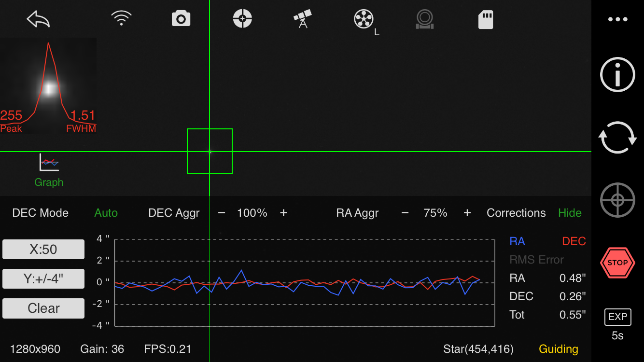Click the Y:+/-4" scale button
The width and height of the screenshot is (644, 362).
click(43, 278)
